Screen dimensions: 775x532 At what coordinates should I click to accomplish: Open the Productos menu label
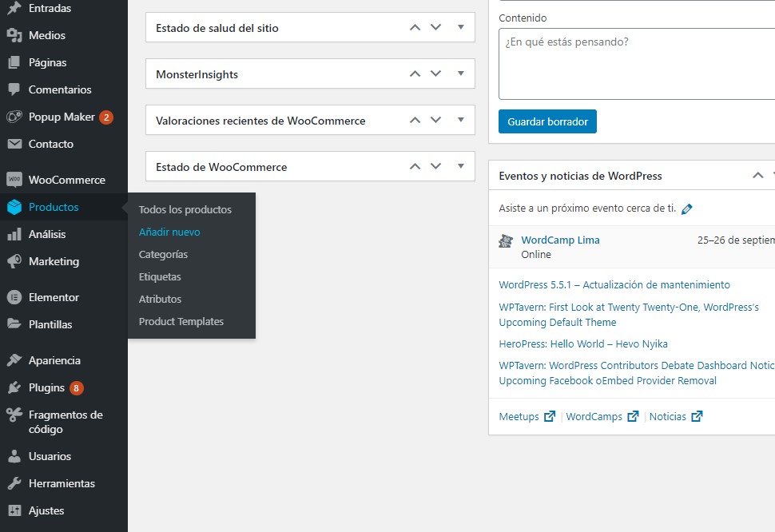pyautogui.click(x=54, y=207)
